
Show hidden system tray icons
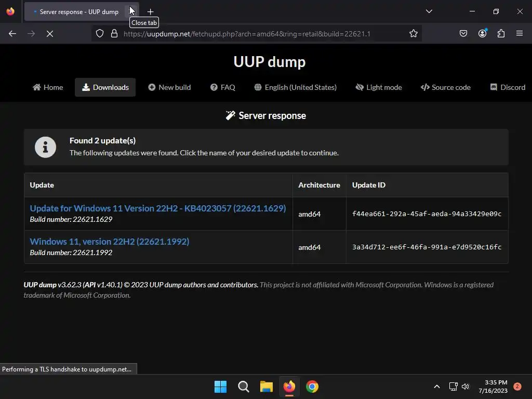437,387
